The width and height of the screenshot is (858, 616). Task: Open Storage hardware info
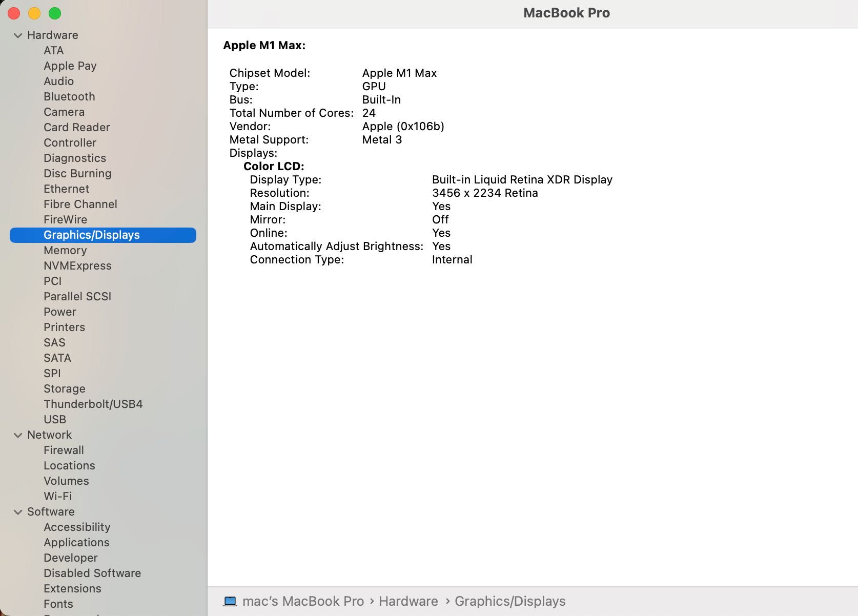coord(65,388)
